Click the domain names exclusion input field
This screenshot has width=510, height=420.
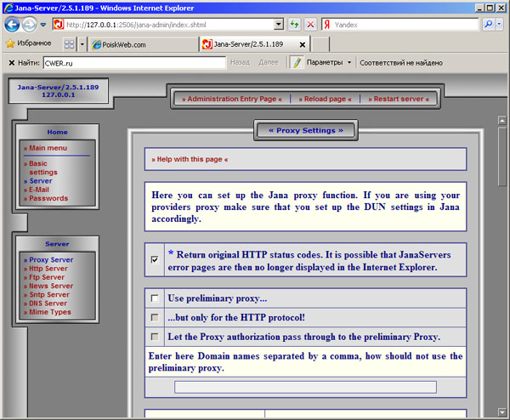[305, 387]
